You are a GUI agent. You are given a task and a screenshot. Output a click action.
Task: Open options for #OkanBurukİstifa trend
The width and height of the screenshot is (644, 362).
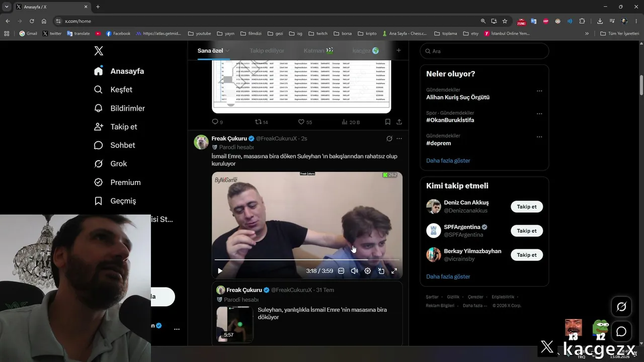tap(539, 114)
